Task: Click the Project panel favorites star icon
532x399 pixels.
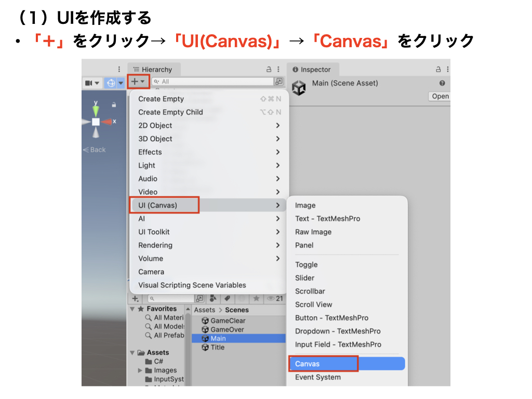Action: pos(256,299)
